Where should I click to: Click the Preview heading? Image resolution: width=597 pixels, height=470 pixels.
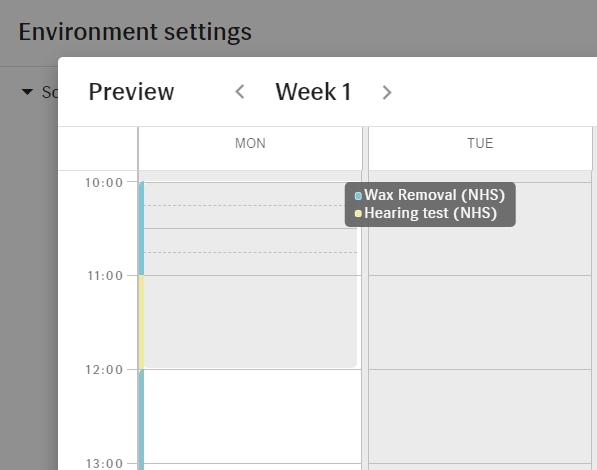click(131, 92)
